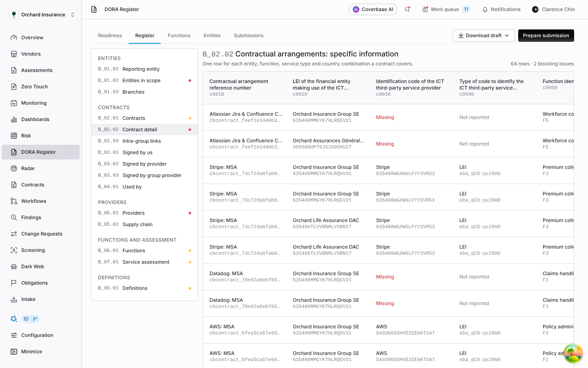Open Workflows icon in sidebar
588x368 pixels.
click(x=14, y=201)
